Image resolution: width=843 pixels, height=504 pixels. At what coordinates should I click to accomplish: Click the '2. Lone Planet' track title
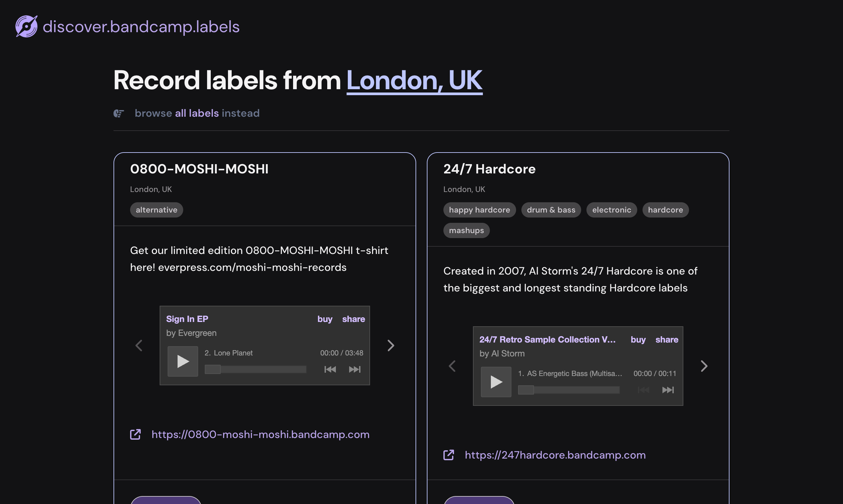point(228,353)
